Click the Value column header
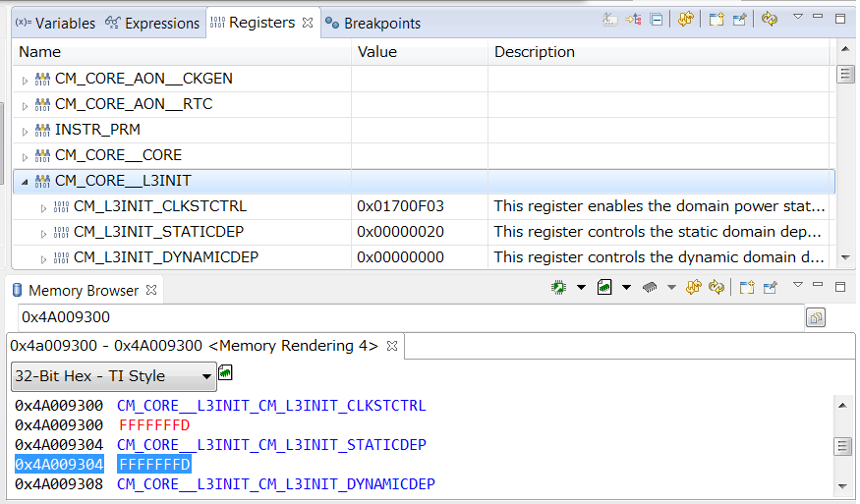This screenshot has width=860, height=504. (419, 52)
